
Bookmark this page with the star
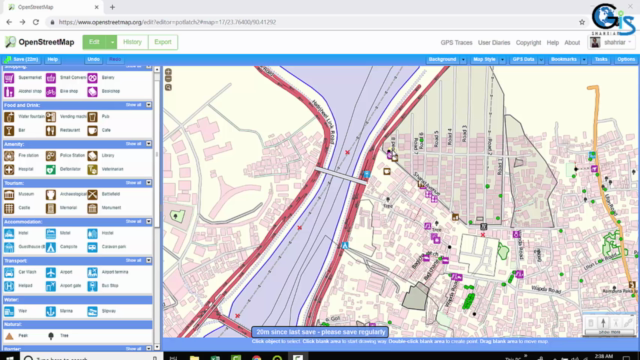coord(582,22)
